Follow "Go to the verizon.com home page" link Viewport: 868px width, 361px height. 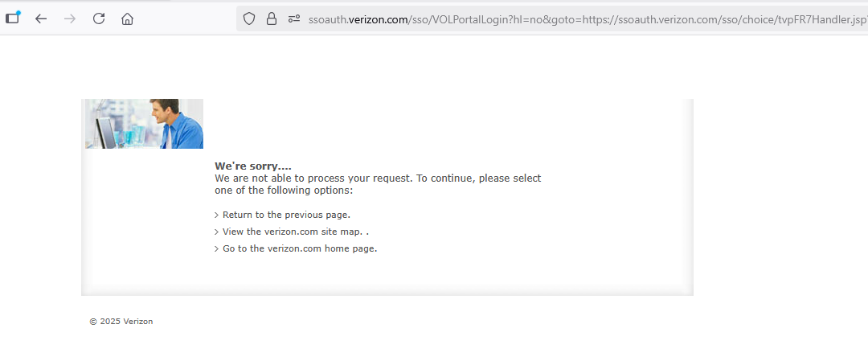click(300, 248)
